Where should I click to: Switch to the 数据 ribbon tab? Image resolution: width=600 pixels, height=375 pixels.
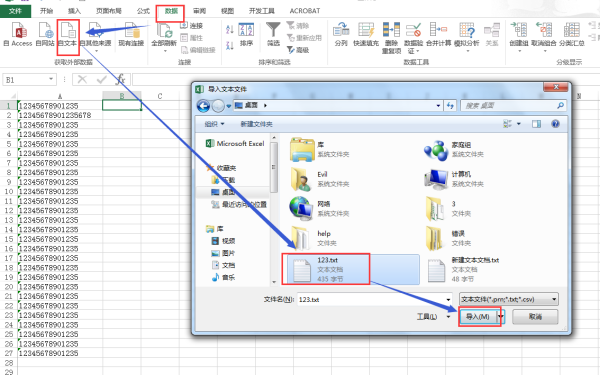(x=171, y=11)
